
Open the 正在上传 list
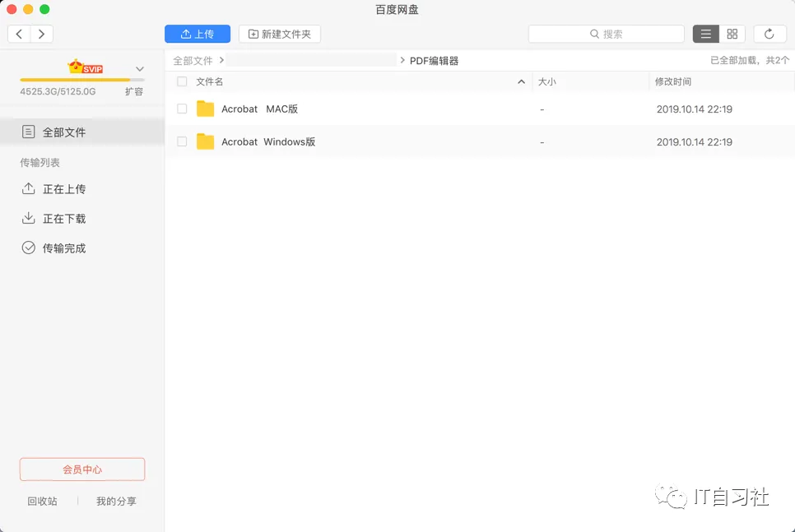point(64,189)
